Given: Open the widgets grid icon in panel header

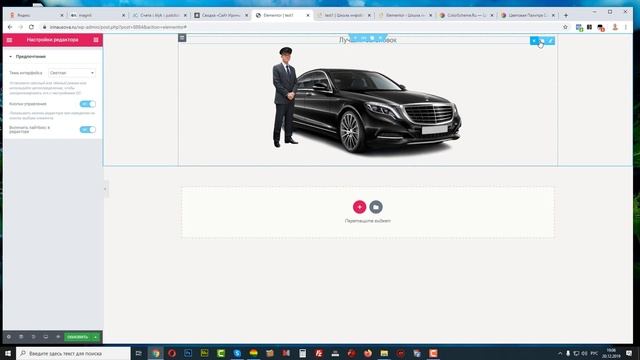Looking at the screenshot, I should (96, 40).
